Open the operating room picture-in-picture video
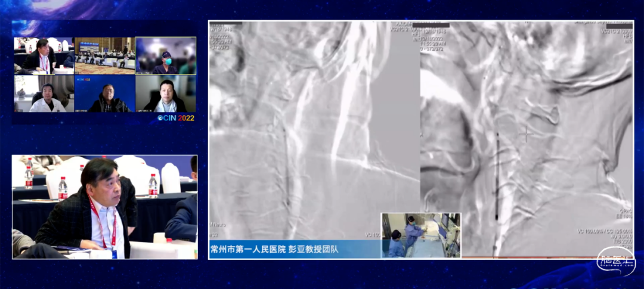 click(x=421, y=235)
